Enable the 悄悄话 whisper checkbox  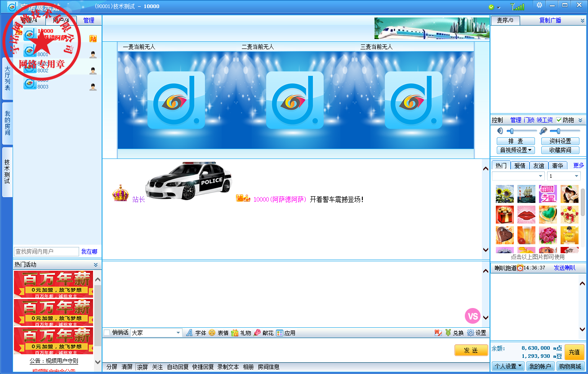pyautogui.click(x=107, y=333)
